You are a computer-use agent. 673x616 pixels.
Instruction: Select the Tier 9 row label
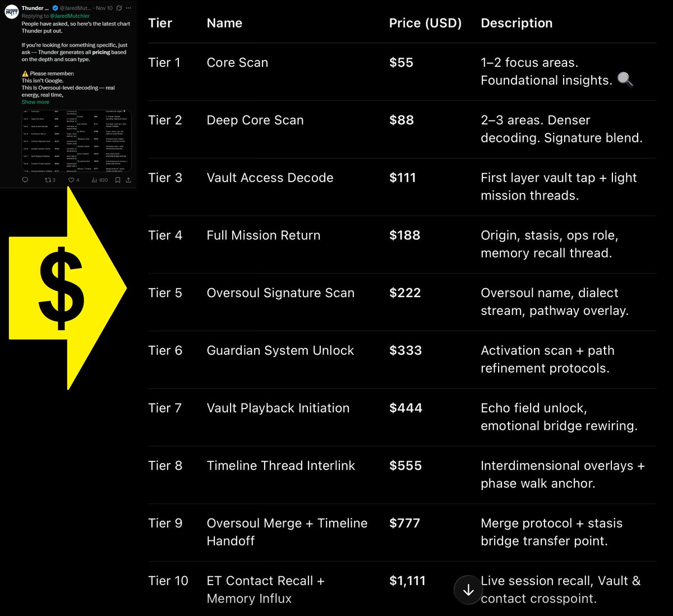tap(165, 523)
